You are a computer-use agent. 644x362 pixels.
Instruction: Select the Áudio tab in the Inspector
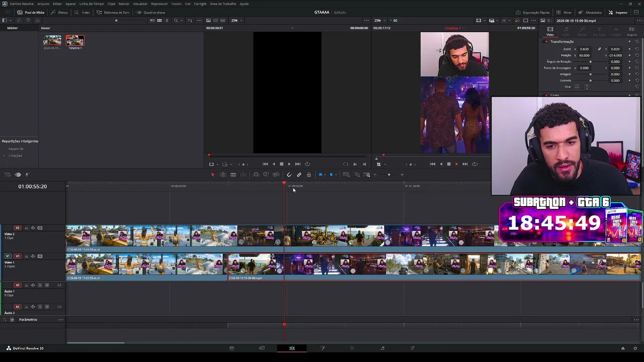point(566,31)
